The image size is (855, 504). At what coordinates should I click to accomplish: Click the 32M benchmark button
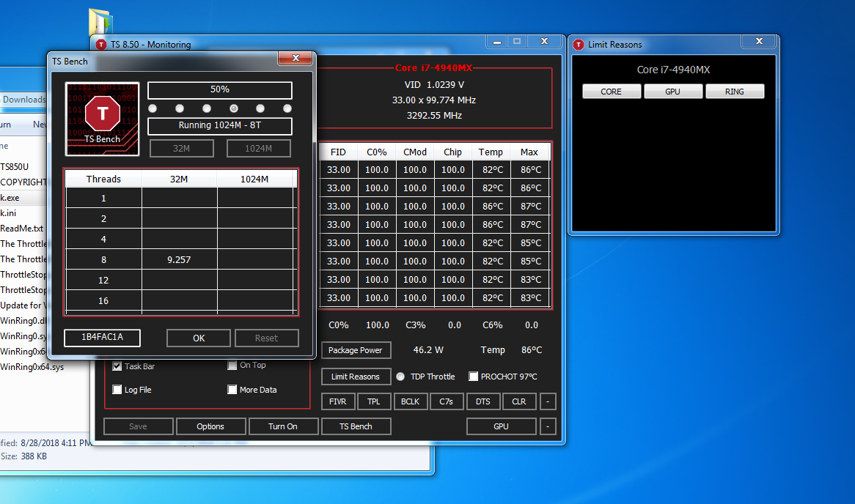pos(182,148)
